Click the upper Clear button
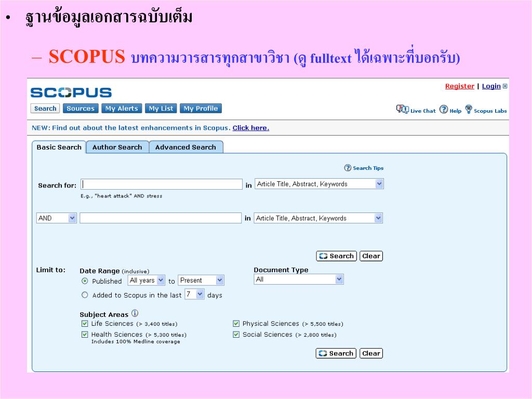The image size is (532, 399). point(371,256)
